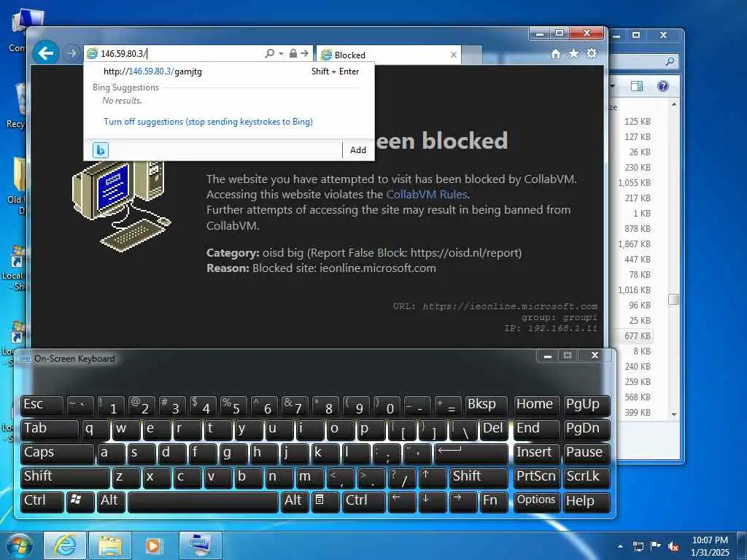Click the Explorer window help icon
The height and width of the screenshot is (560, 747).
[662, 86]
